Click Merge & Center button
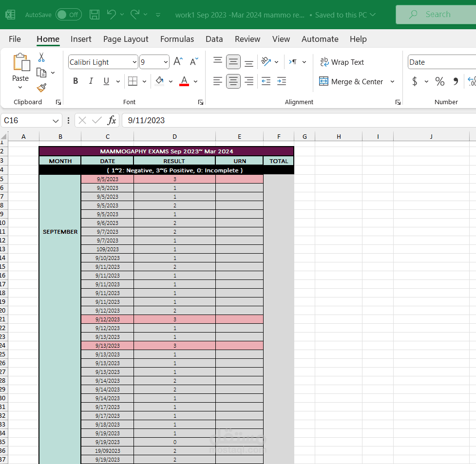 pyautogui.click(x=351, y=81)
